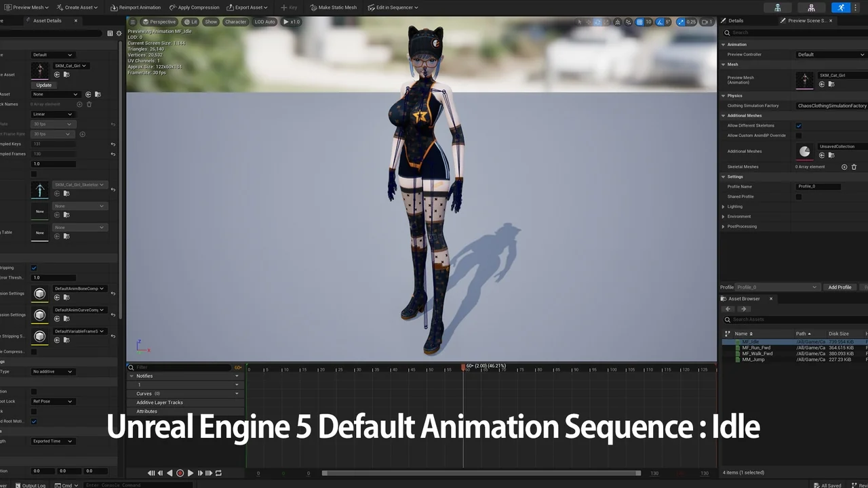This screenshot has width=868, height=488.
Task: Uncheck Allow Different Skeletons
Action: coord(799,125)
